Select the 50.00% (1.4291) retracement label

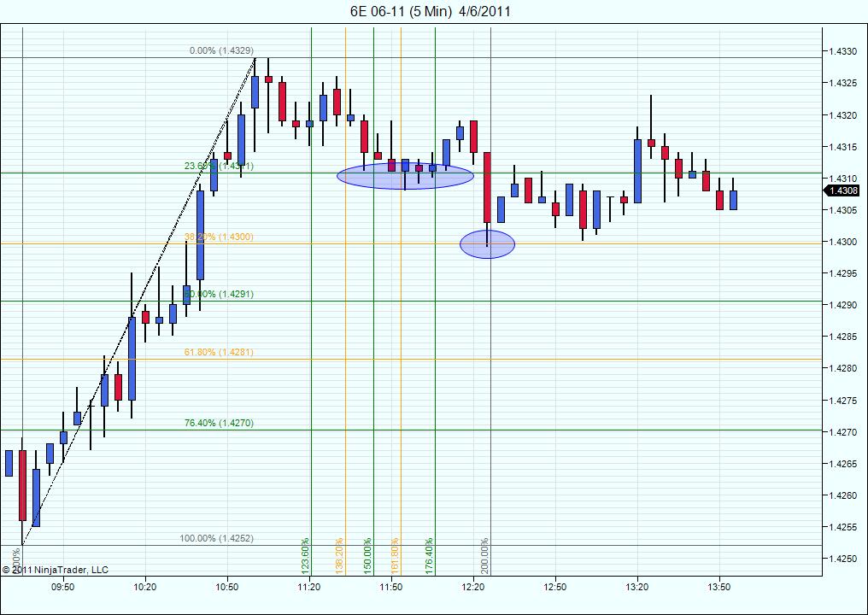click(x=219, y=294)
